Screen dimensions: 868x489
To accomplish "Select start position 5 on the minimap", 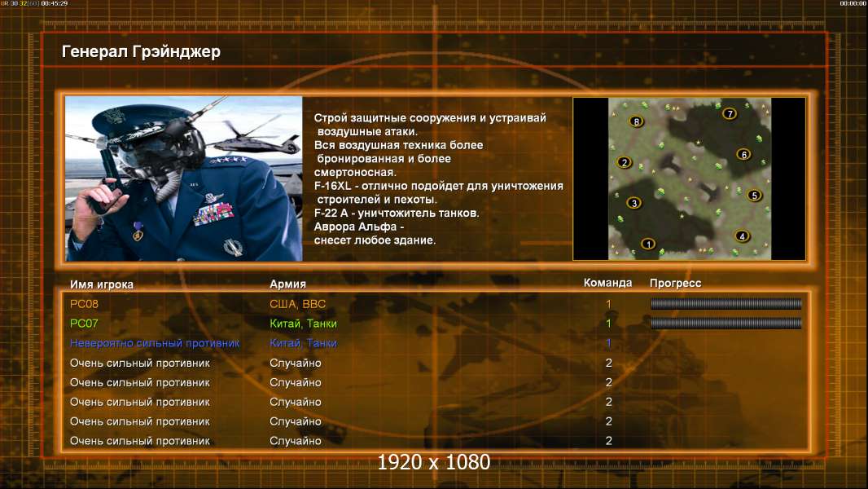I will (x=754, y=196).
